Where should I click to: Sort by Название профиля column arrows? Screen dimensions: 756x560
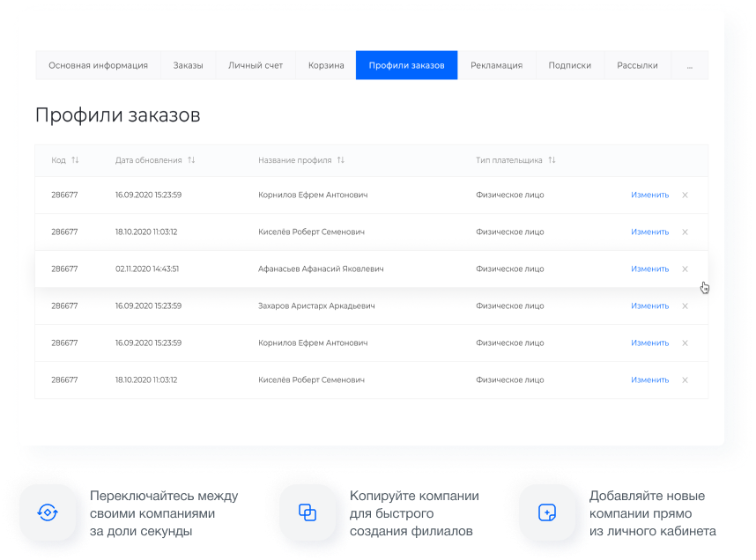341,160
